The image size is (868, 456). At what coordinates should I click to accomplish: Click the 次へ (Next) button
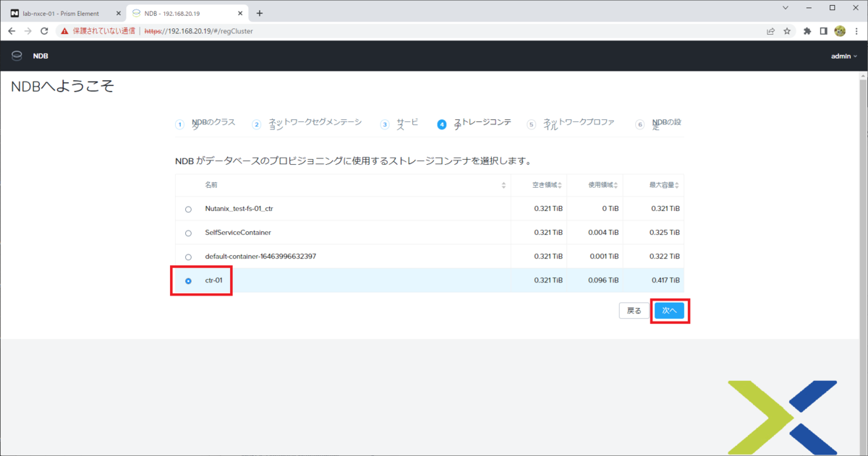669,310
